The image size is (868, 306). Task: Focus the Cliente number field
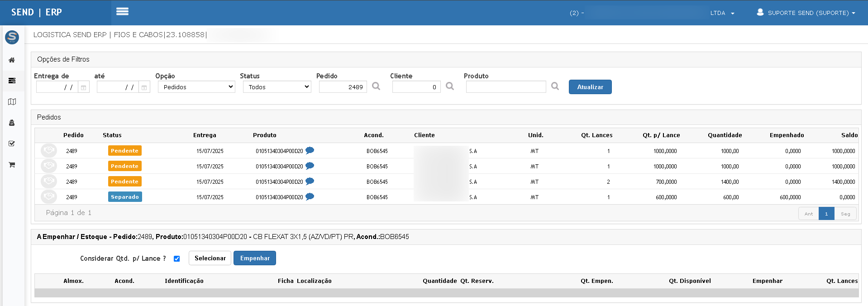[x=416, y=87]
